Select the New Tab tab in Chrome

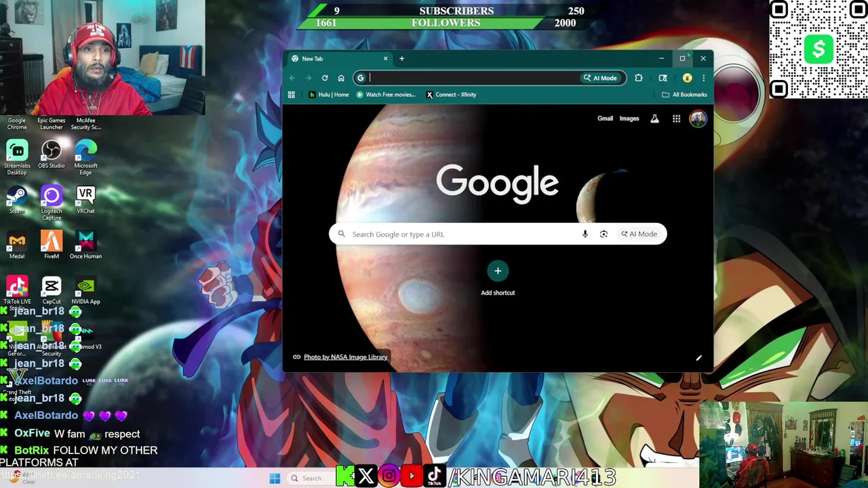[339, 59]
